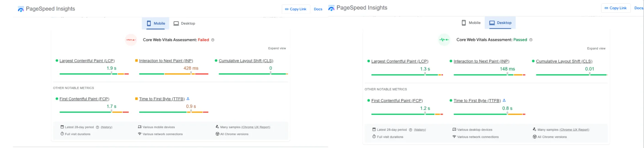Image resolution: width=644 pixels, height=148 pixels.
Task: Click the mobile LCP distribution bar
Action: (x=94, y=74)
